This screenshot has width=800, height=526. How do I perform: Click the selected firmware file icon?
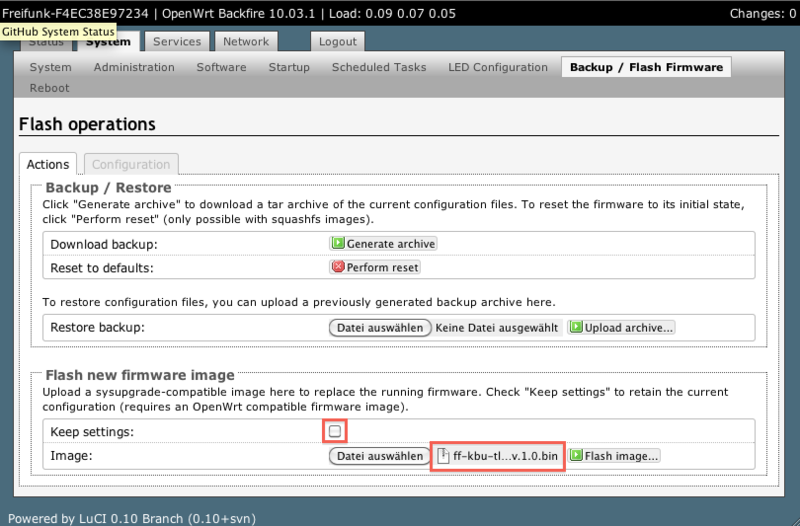(444, 456)
